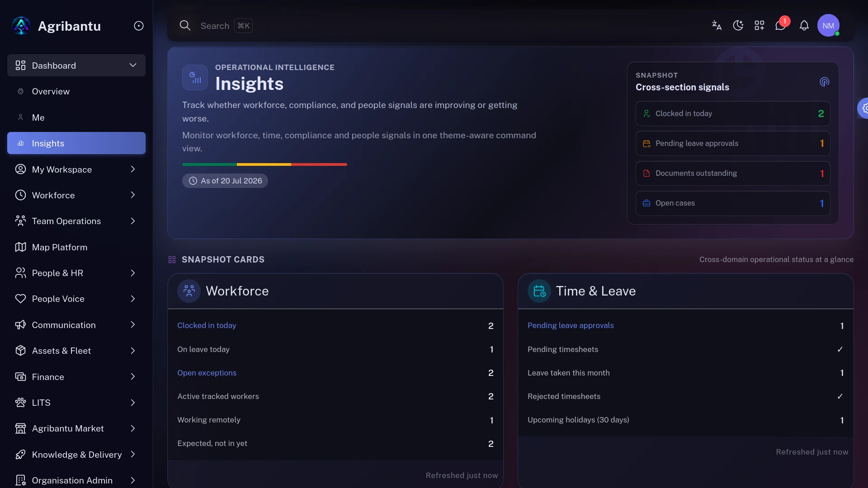This screenshot has height=488, width=868.
Task: Select the Insights sidebar item
Action: click(76, 143)
